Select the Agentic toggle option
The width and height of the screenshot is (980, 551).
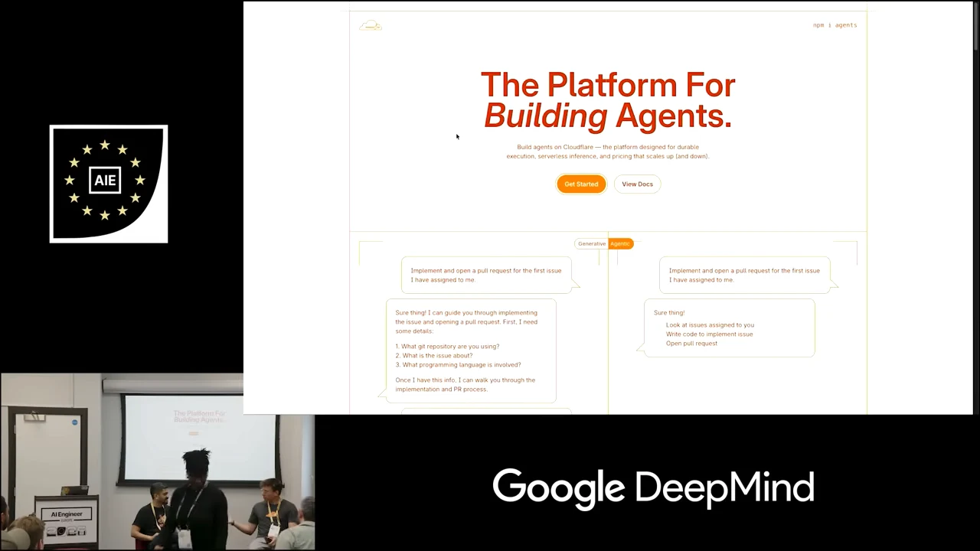click(620, 243)
